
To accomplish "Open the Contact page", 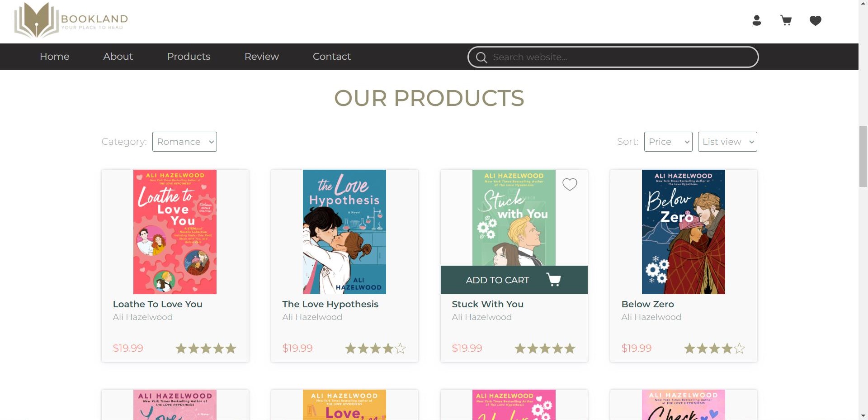I will (x=332, y=57).
